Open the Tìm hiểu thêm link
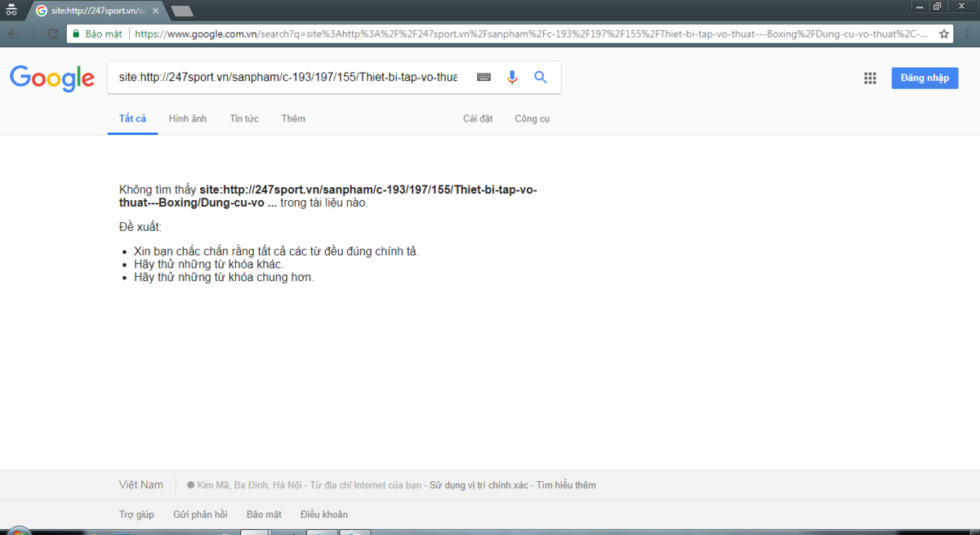The image size is (980, 535). (x=566, y=485)
